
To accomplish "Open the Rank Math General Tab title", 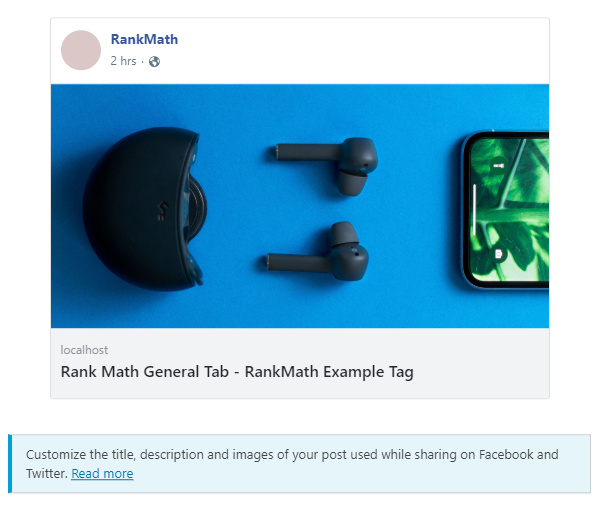I will pyautogui.click(x=237, y=372).
